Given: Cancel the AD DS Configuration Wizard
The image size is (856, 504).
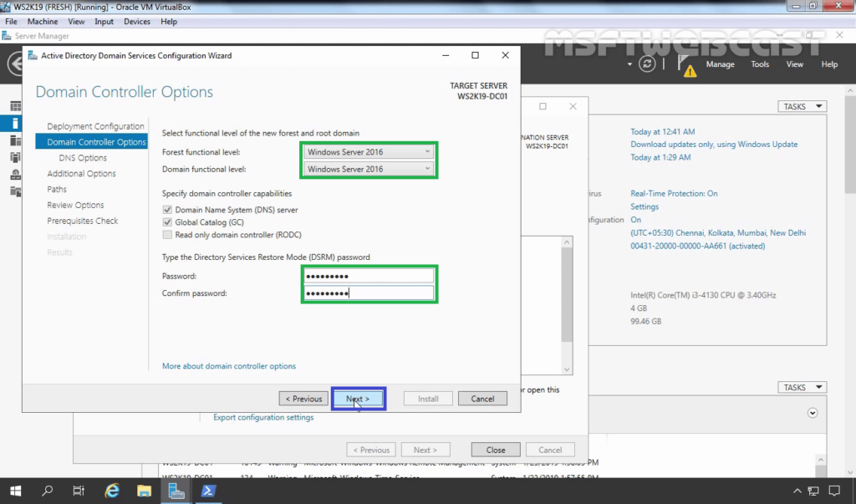Looking at the screenshot, I should (x=482, y=399).
